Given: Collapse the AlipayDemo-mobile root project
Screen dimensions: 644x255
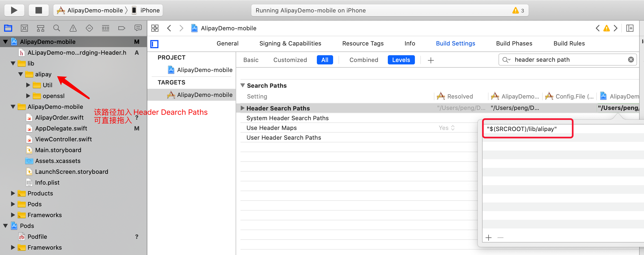Looking at the screenshot, I should (x=5, y=42).
